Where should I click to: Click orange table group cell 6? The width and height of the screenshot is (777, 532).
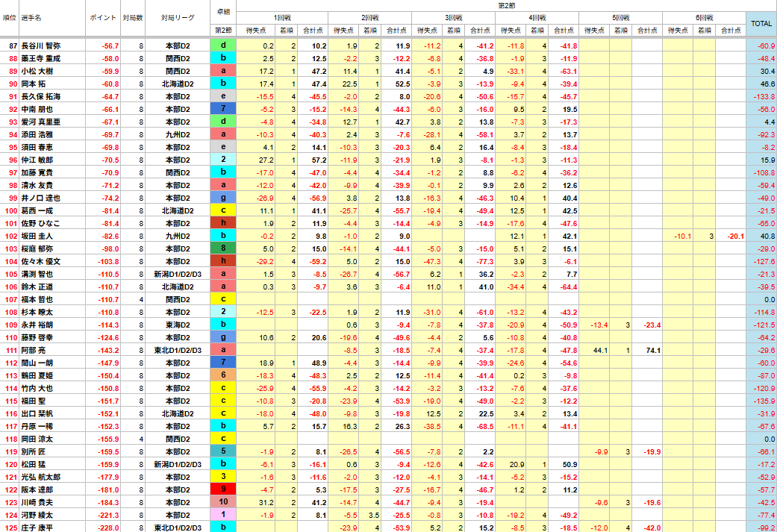tap(223, 375)
